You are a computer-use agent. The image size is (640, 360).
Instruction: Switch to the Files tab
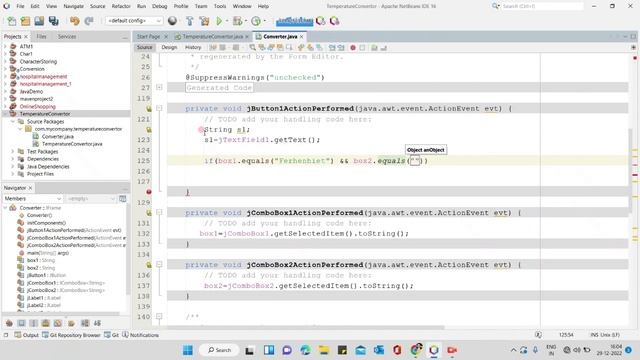41,37
